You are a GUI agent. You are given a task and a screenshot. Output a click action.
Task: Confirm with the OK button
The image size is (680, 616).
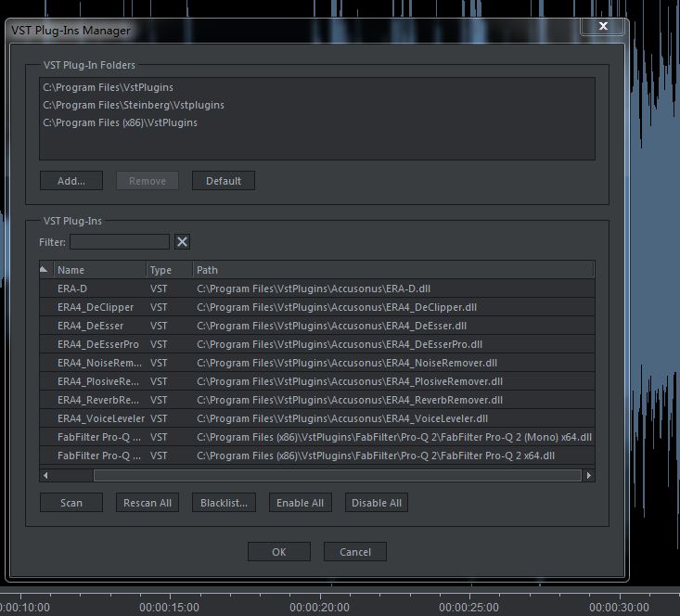[x=278, y=552]
